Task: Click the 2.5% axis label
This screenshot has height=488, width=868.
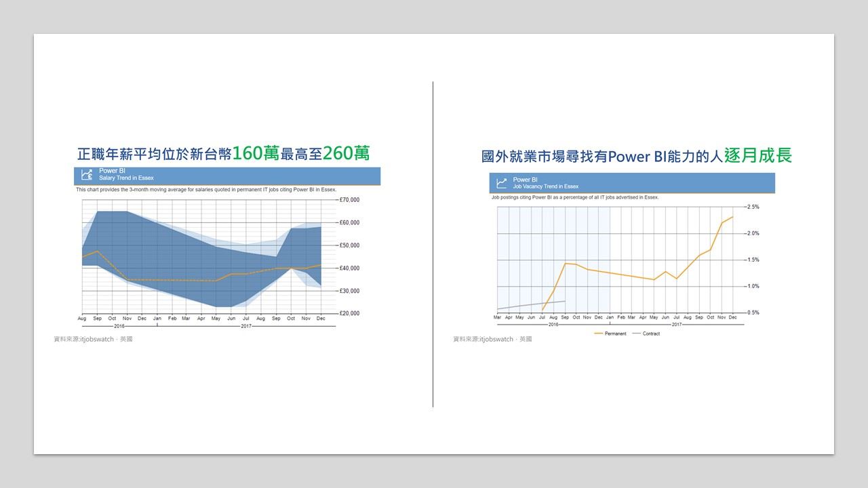Action: coord(753,207)
